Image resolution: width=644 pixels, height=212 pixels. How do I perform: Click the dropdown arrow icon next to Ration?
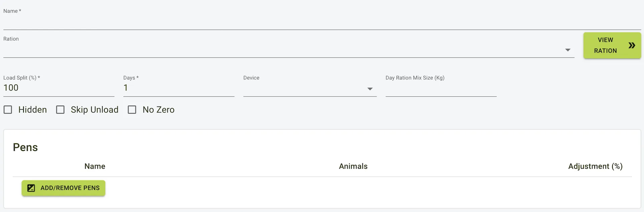click(568, 50)
